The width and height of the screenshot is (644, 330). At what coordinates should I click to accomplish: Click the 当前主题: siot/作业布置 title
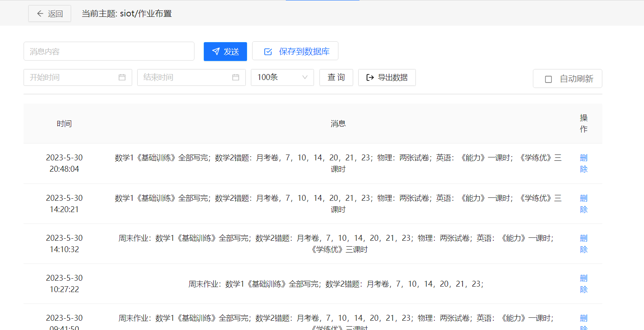(x=127, y=13)
